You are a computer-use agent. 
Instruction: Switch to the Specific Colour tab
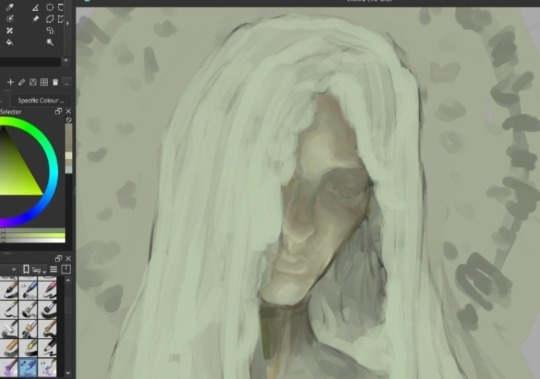tap(41, 101)
